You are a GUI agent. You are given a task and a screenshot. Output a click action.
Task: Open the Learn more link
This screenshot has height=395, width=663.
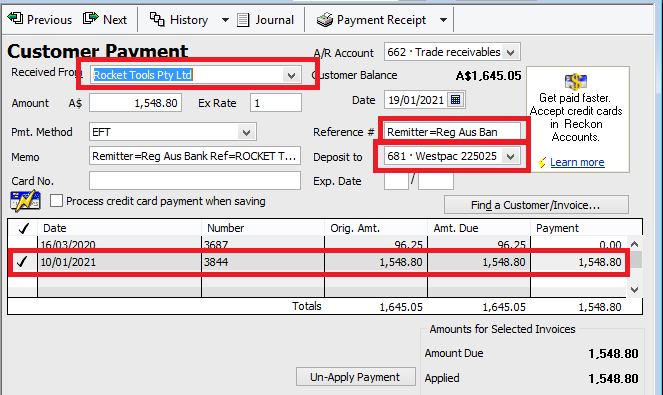click(577, 162)
